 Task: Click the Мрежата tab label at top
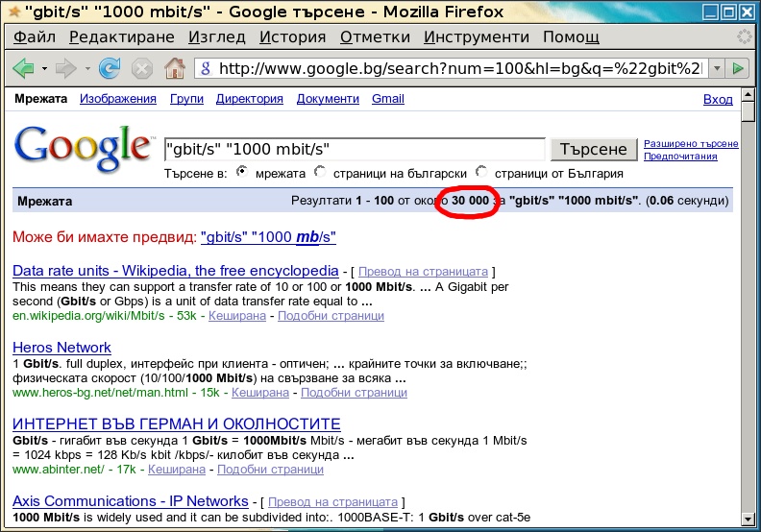coord(40,99)
